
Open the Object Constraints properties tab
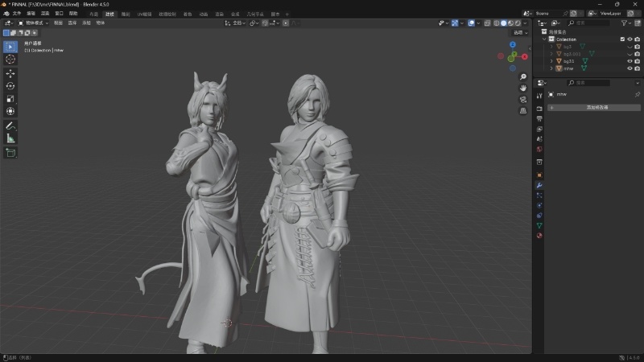click(539, 216)
